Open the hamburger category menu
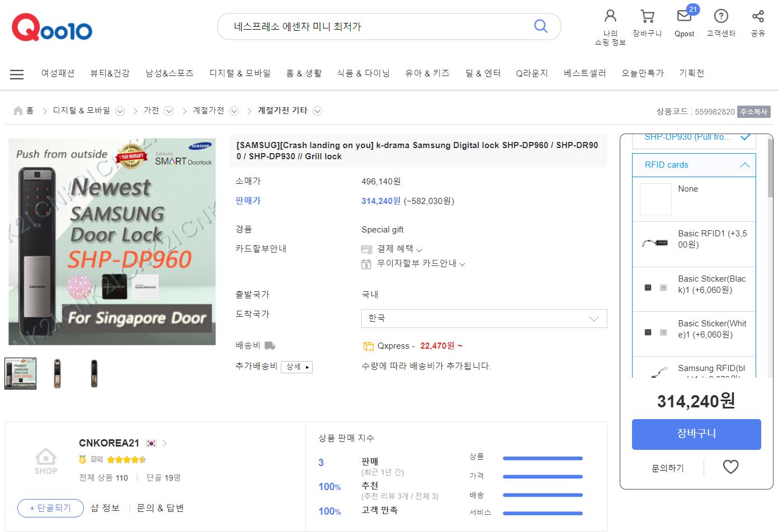The image size is (778, 532). (x=17, y=74)
